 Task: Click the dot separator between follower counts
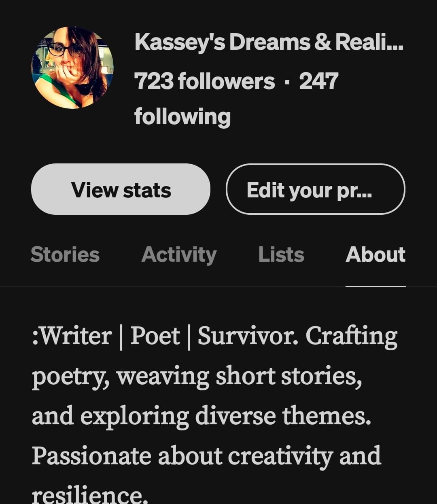[x=287, y=81]
